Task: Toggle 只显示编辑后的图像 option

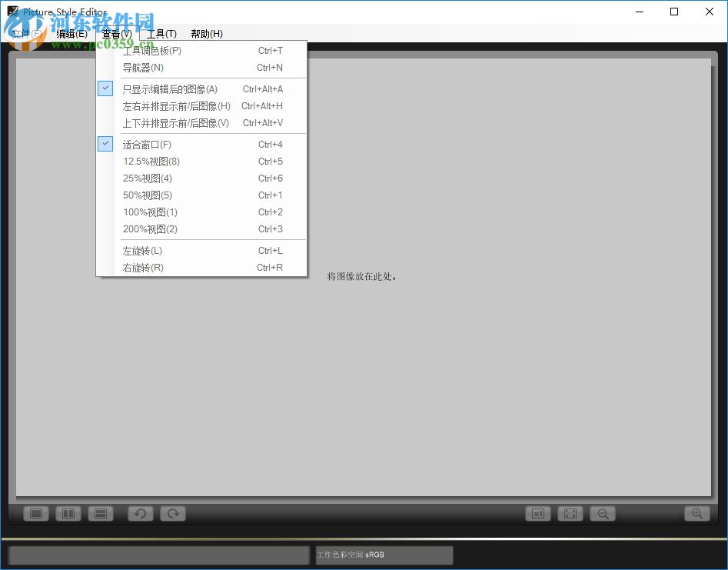Action: pos(171,88)
